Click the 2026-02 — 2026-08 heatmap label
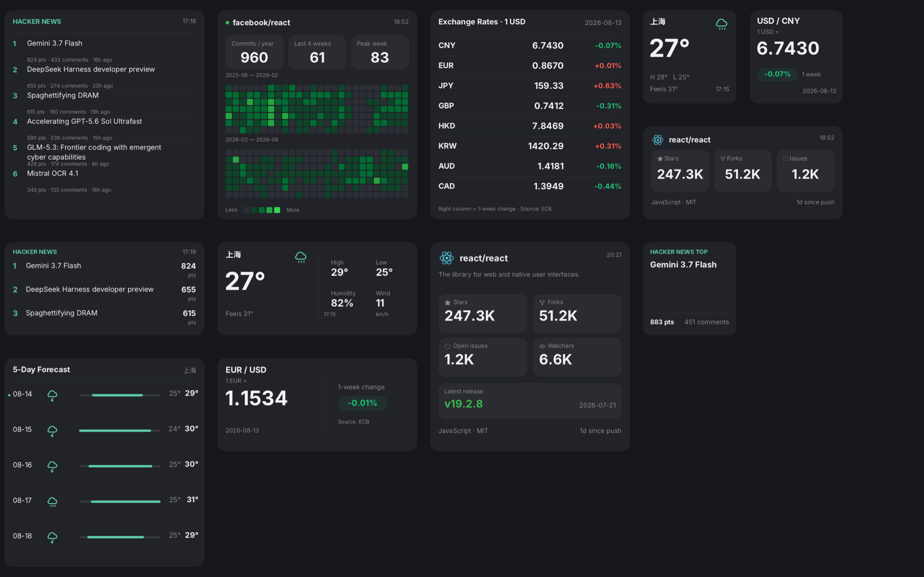This screenshot has height=577, width=924. 252,140
